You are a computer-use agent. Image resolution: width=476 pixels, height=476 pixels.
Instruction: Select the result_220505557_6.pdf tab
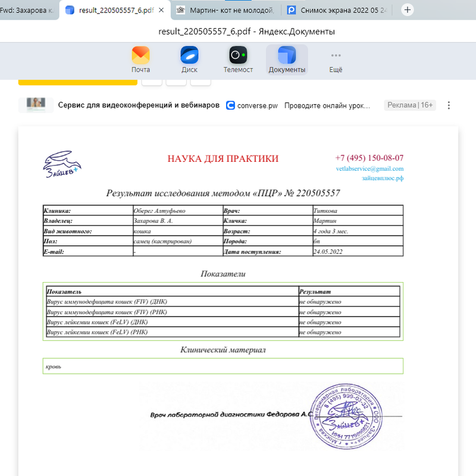115,10
